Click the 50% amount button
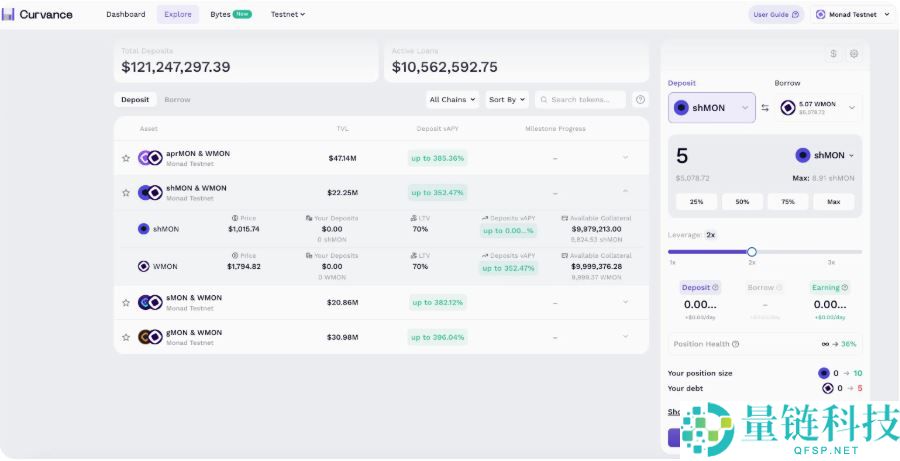The height and width of the screenshot is (461, 900). click(742, 202)
